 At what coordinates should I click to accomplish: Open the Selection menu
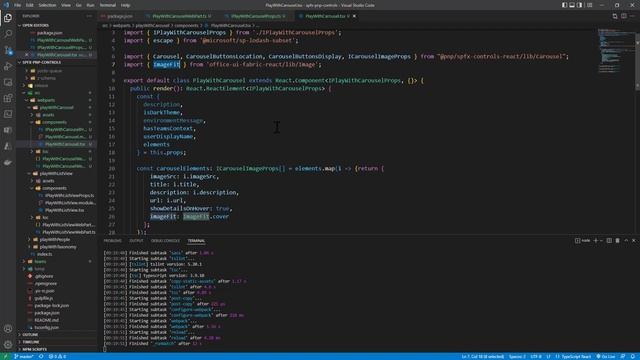(47, 5)
